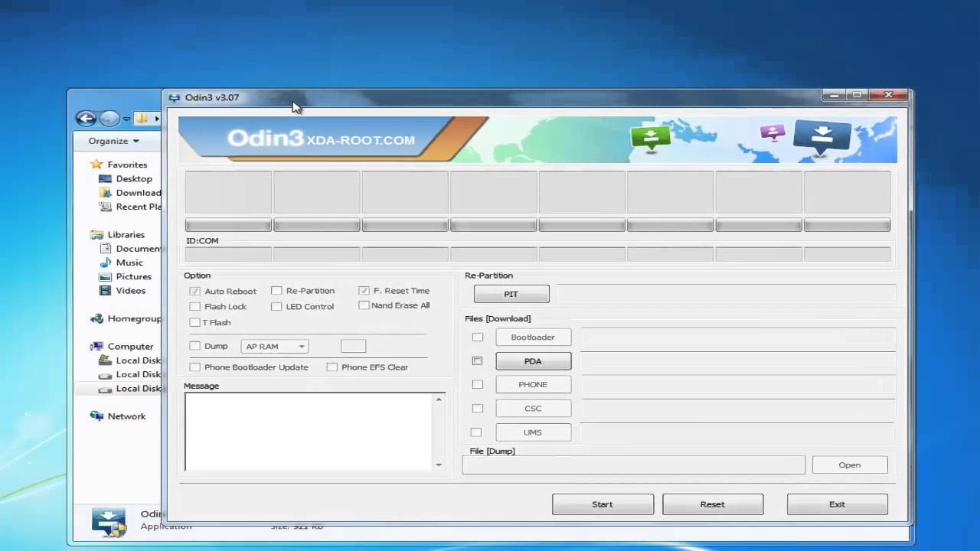This screenshot has height=551, width=980.
Task: Click the CSC file button
Action: coord(533,409)
